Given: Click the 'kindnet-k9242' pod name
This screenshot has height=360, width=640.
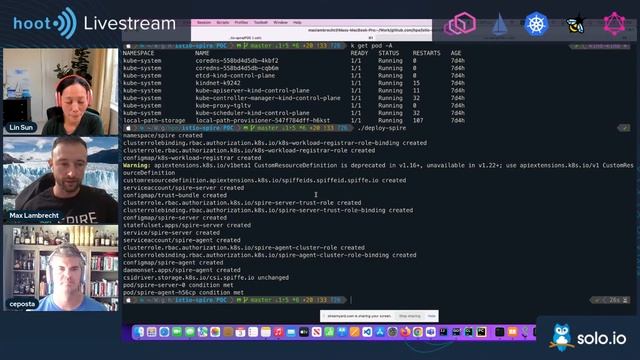Looking at the screenshot, I should tap(218, 83).
